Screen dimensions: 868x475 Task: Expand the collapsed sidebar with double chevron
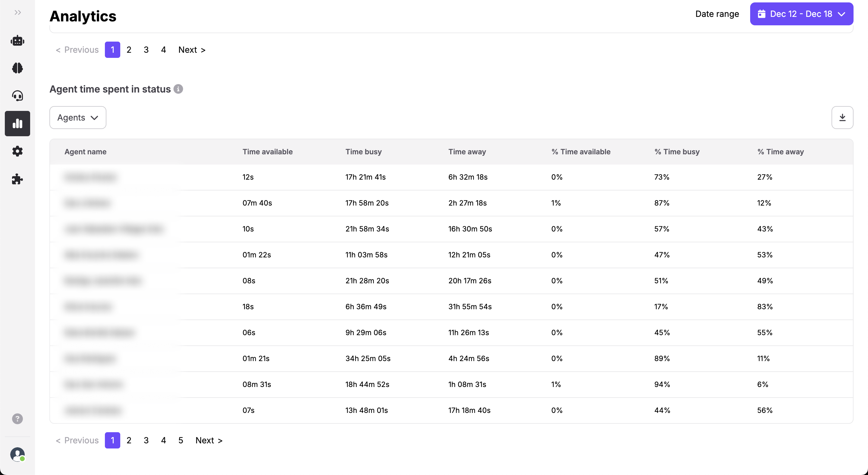point(17,12)
